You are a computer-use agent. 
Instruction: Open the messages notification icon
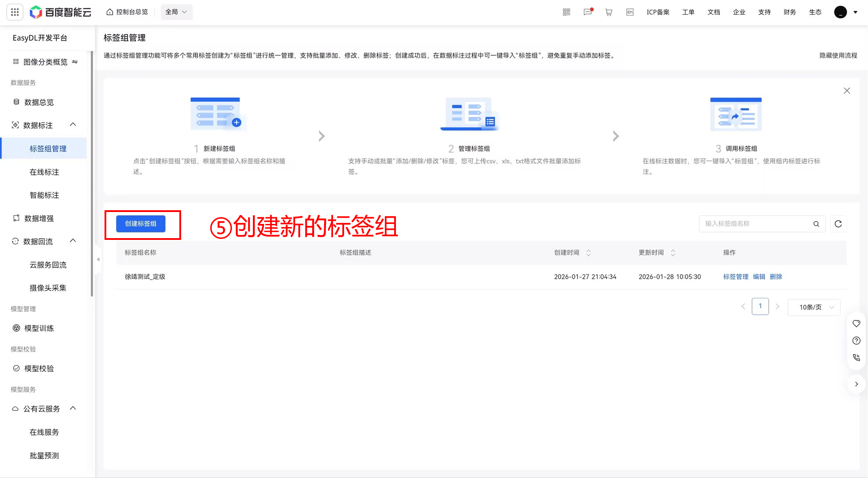588,12
